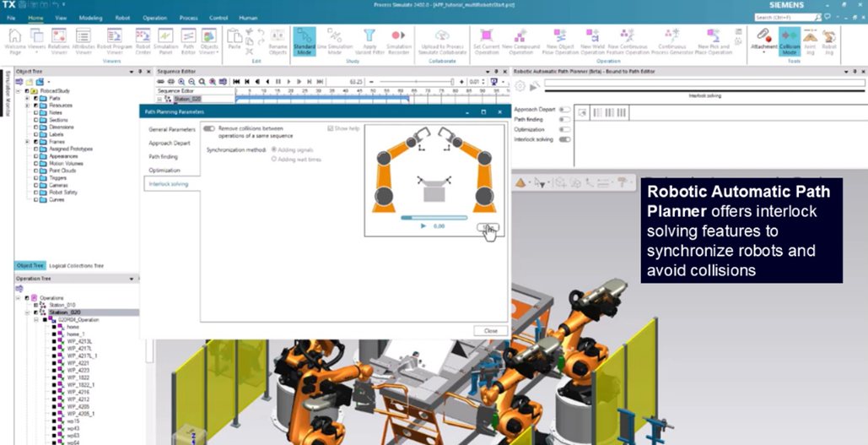Activate Standard Mode
The image size is (868, 445).
(x=304, y=41)
